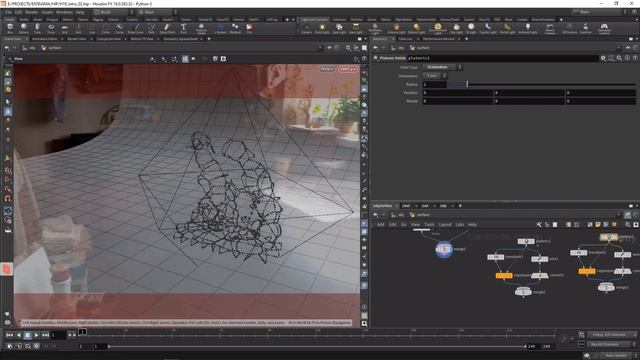The image size is (640, 360).
Task: Adjust the Radius slider
Action: pos(542,84)
